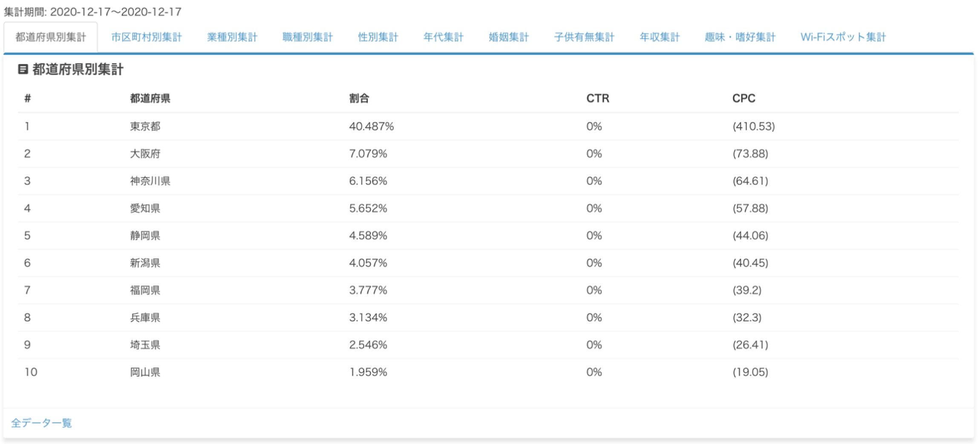
Task: Switch to the 市区町村別集計 tab
Action: [147, 37]
